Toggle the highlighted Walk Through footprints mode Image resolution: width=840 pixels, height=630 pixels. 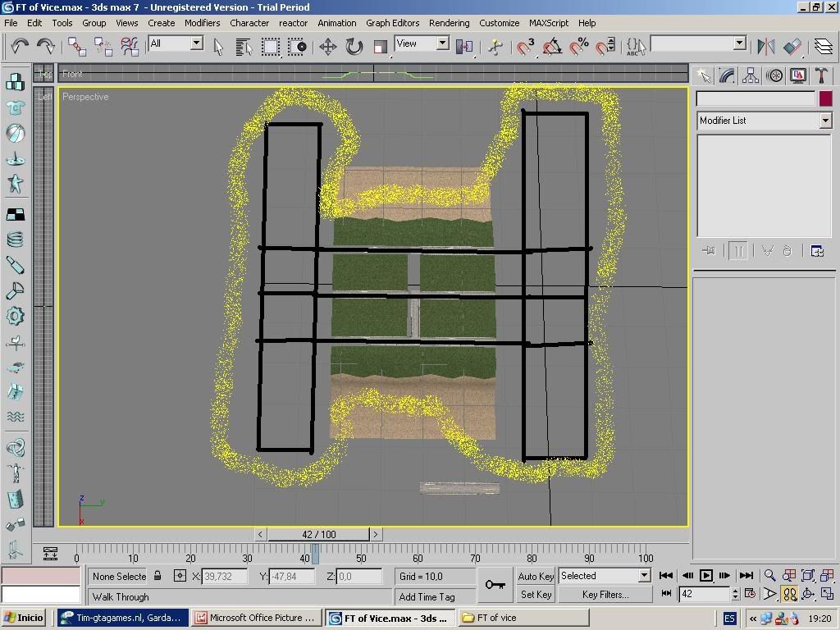pyautogui.click(x=789, y=594)
